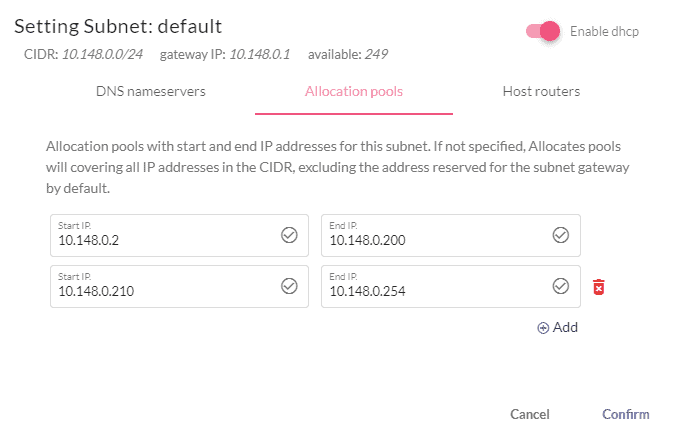The height and width of the screenshot is (440, 676).
Task: Switch to the Host routers tab
Action: [x=541, y=91]
